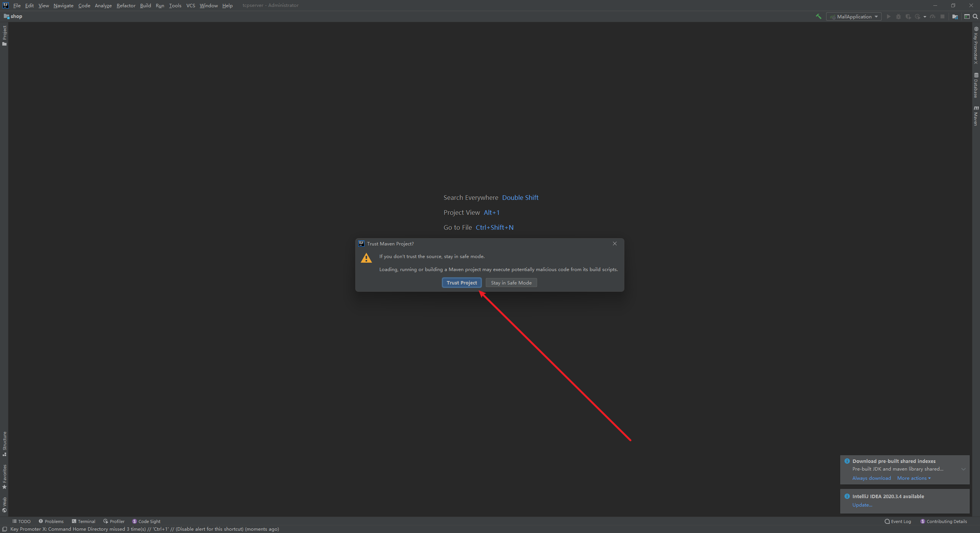
Task: Build project with the green hammer icon
Action: (818, 16)
